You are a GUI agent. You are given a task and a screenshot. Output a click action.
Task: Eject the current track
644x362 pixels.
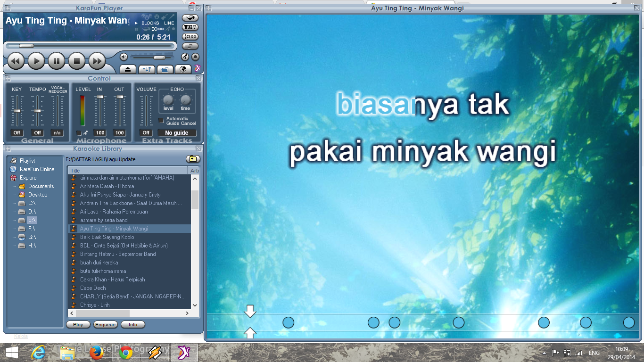tap(127, 69)
